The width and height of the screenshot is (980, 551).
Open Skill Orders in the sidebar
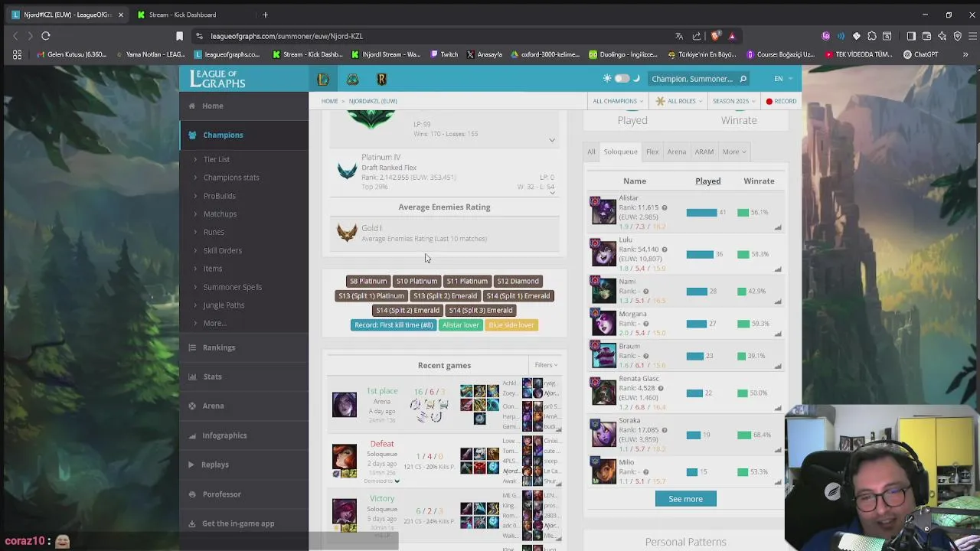(x=223, y=250)
